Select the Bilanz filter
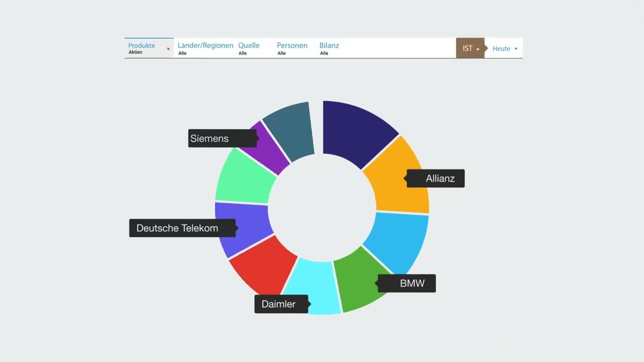Image resolution: width=644 pixels, height=362 pixels. pyautogui.click(x=329, y=48)
